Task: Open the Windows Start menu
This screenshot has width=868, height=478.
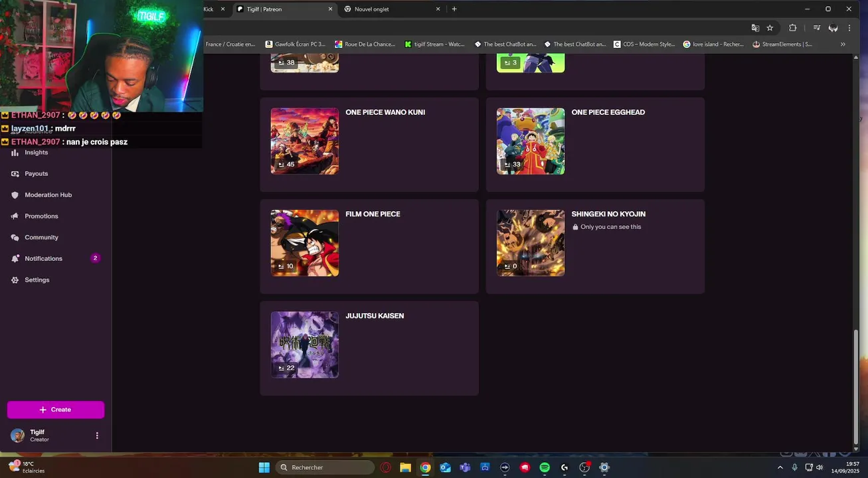Action: [264, 467]
